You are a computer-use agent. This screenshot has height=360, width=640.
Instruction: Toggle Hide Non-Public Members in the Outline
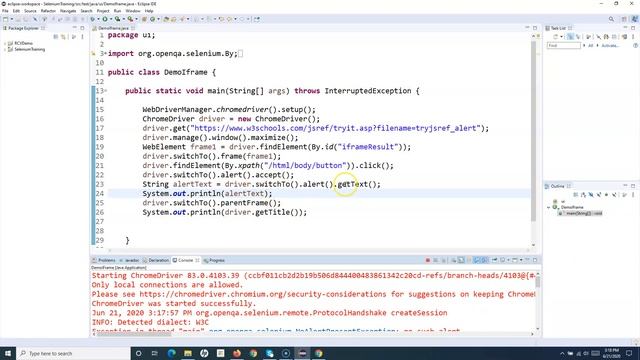point(607,195)
